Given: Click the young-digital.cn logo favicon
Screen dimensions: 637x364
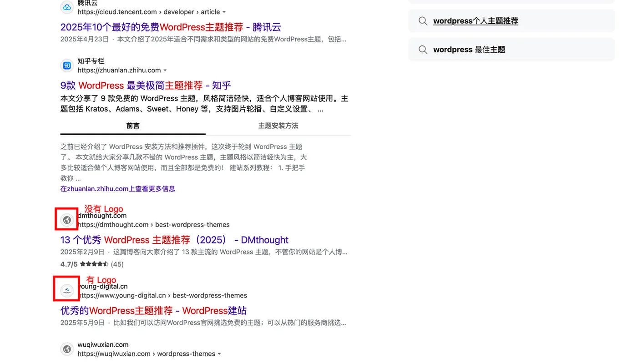Looking at the screenshot, I should [67, 290].
